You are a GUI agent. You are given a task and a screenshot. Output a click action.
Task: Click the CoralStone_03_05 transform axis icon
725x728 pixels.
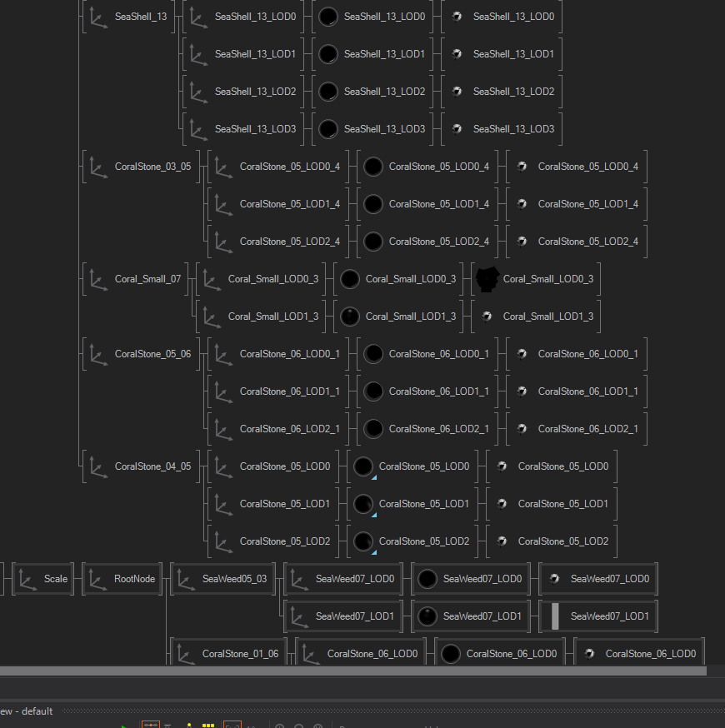click(98, 167)
